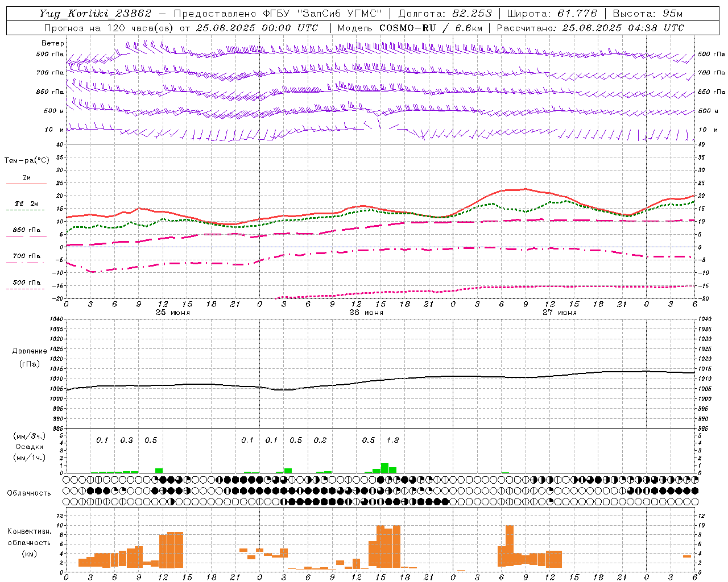Click the "25 июня" date label
The height and width of the screenshot is (582, 728).
click(x=173, y=313)
